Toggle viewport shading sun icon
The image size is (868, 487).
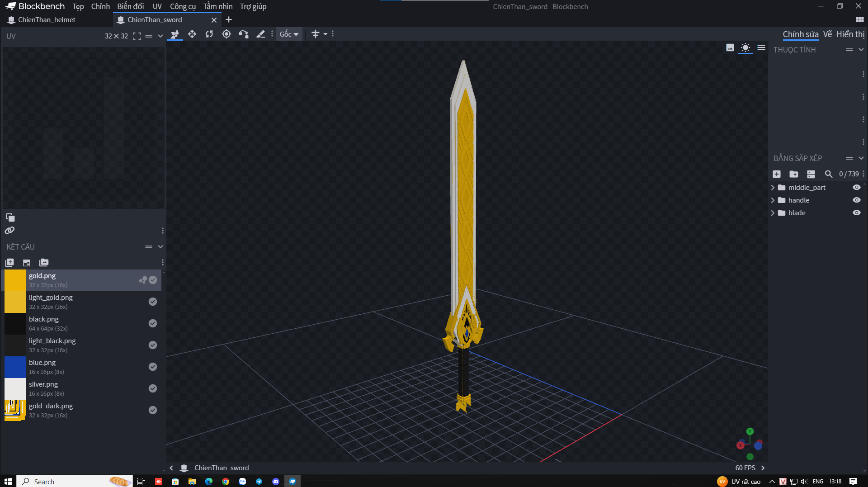(745, 48)
